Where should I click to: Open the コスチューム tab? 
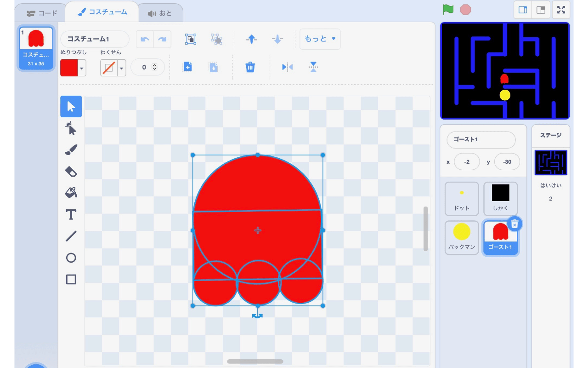102,12
